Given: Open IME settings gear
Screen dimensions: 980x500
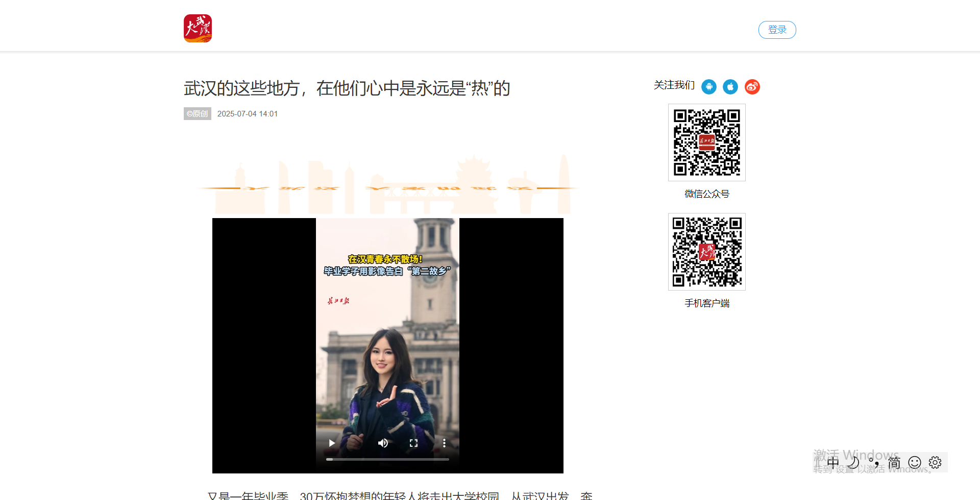Looking at the screenshot, I should tap(935, 463).
